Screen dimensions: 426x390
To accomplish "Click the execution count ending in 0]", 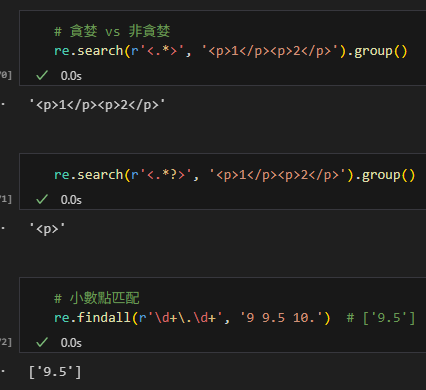I will (6, 75).
